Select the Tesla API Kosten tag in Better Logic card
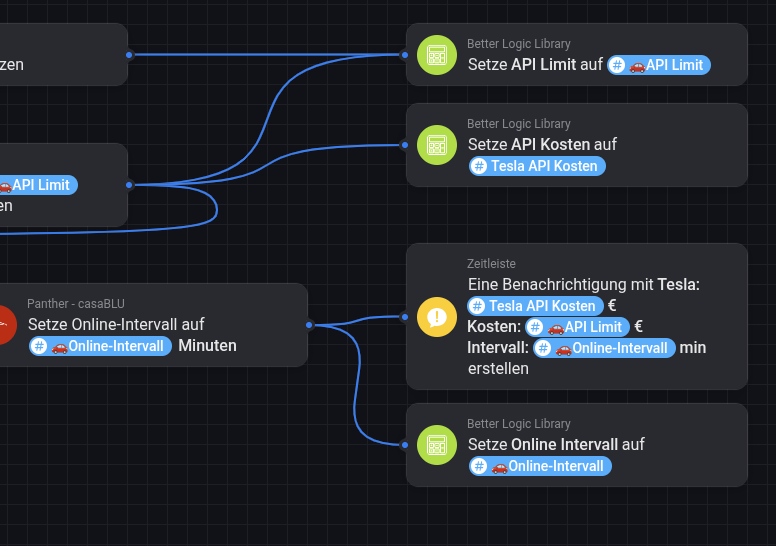 (x=537, y=166)
